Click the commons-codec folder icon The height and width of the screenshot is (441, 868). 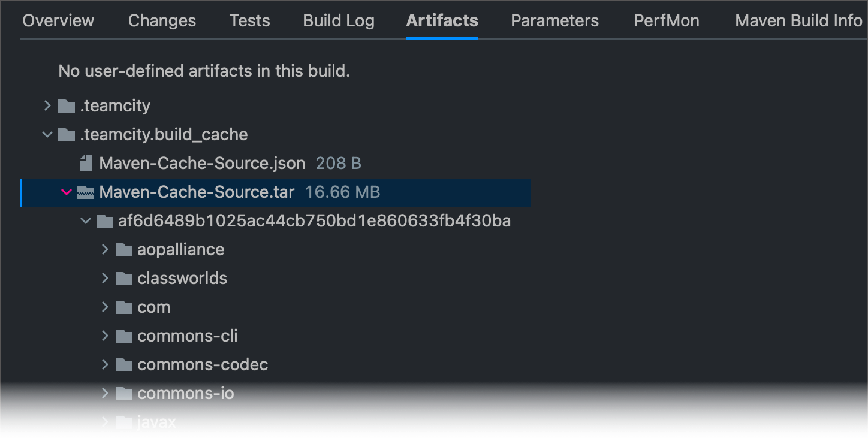click(123, 364)
